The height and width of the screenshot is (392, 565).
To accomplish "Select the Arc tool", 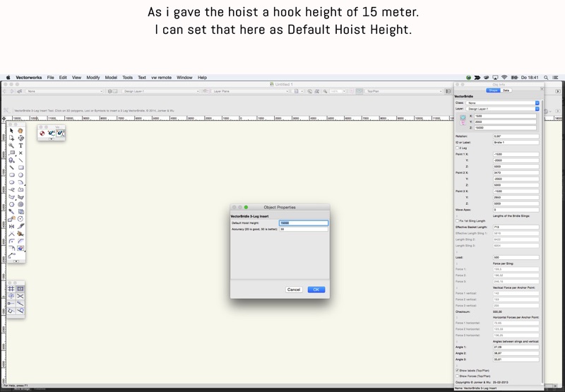I will (x=20, y=182).
